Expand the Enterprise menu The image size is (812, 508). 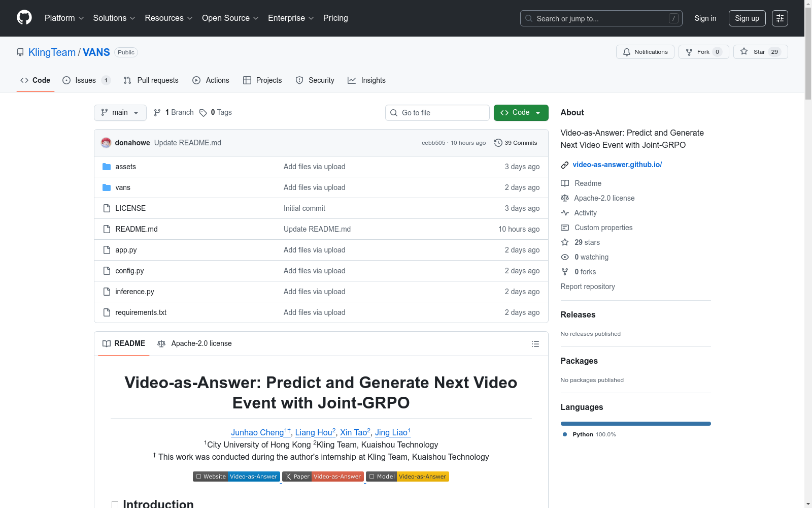click(x=291, y=18)
